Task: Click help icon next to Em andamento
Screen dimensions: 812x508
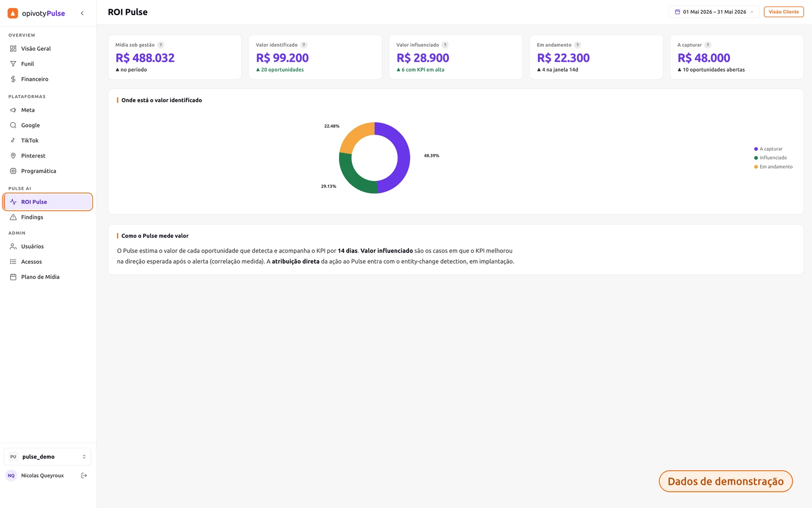Action: 578,45
